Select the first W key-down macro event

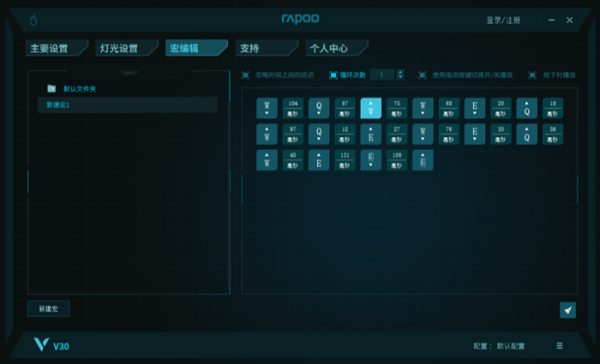[x=267, y=108]
